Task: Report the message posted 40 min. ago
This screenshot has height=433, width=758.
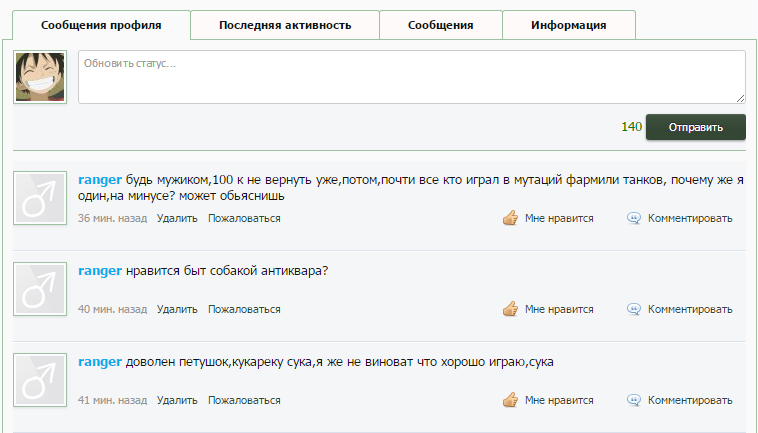Action: pyautogui.click(x=244, y=309)
